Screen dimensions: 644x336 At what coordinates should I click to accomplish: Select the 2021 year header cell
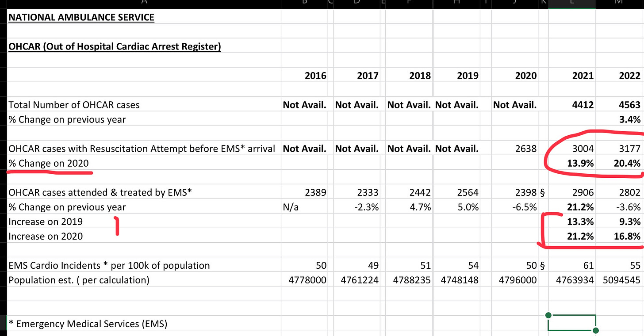(x=583, y=76)
